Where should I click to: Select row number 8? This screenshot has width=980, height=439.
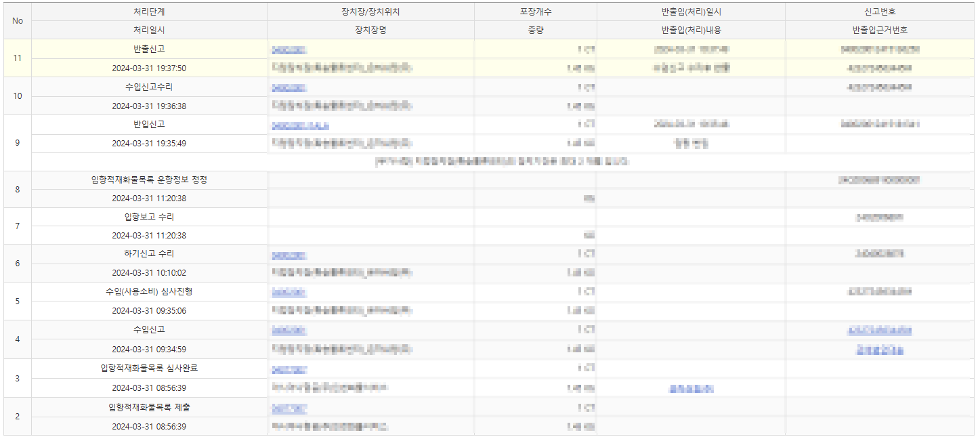[x=18, y=190]
